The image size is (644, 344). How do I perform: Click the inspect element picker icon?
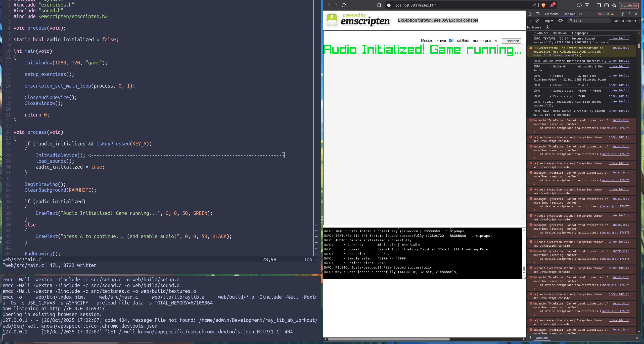(530, 14)
